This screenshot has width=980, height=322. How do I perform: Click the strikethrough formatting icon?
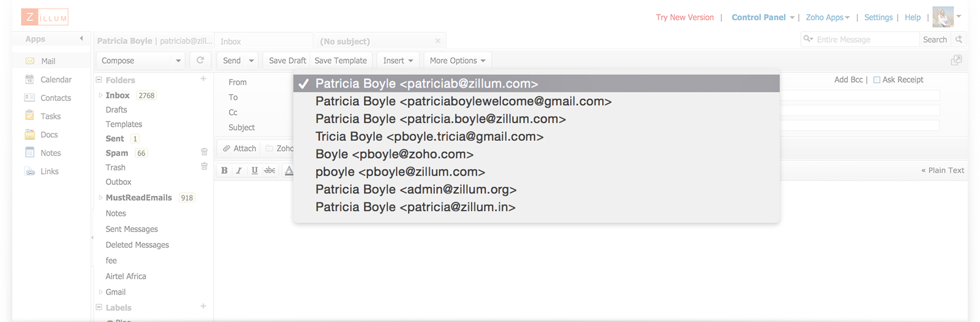269,170
